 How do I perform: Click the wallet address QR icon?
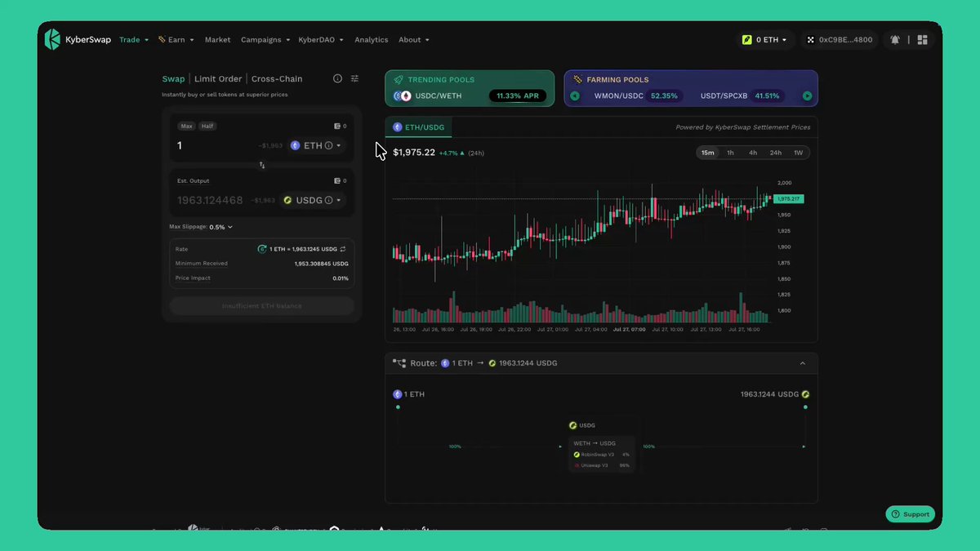pos(811,39)
